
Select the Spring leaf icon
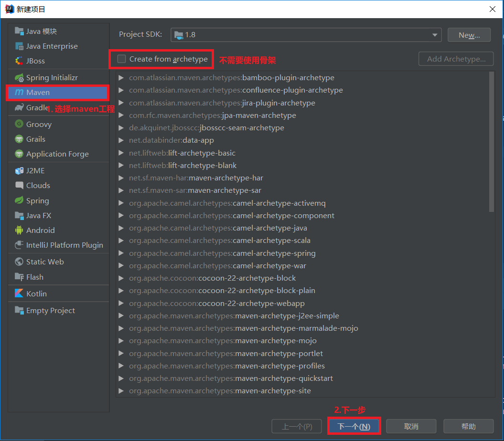point(19,200)
